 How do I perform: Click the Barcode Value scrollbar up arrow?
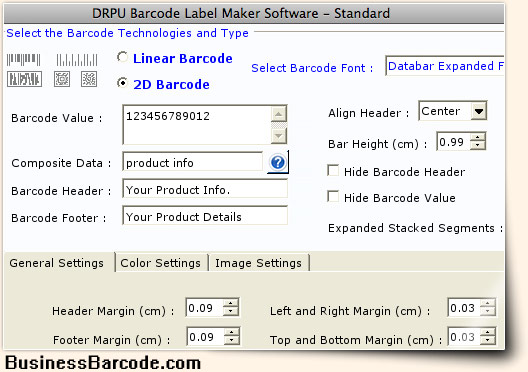pyautogui.click(x=278, y=114)
